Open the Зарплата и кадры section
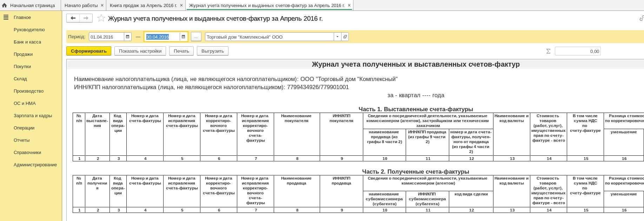The image size is (644, 221). tap(33, 115)
